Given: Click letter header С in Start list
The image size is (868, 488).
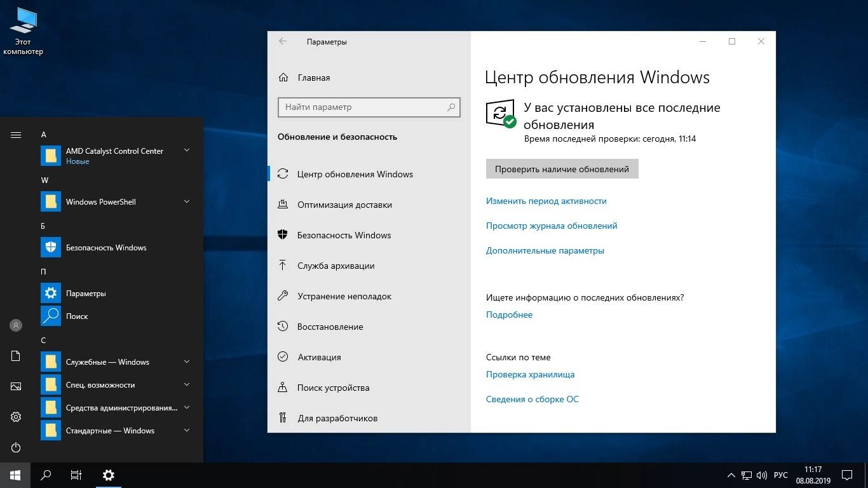Looking at the screenshot, I should coord(43,341).
